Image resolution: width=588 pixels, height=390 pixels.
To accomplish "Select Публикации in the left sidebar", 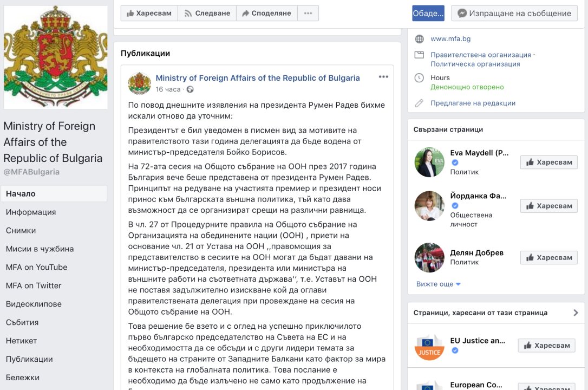I will click(29, 359).
